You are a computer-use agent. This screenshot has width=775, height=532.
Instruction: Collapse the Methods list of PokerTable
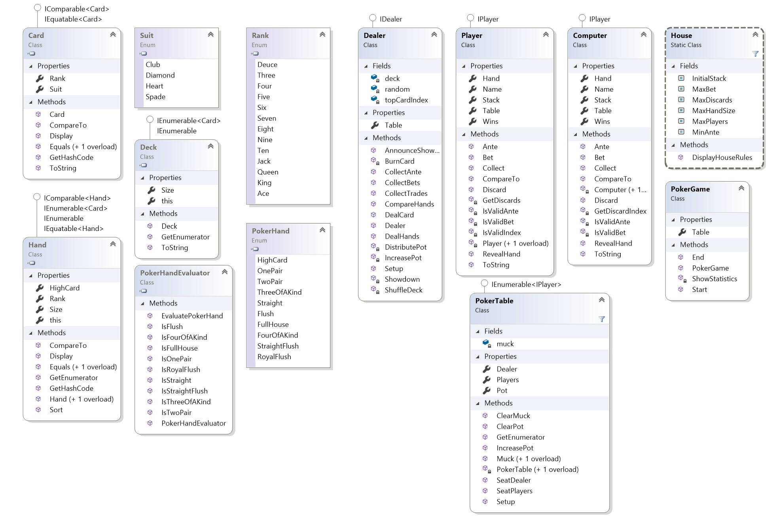(x=478, y=403)
